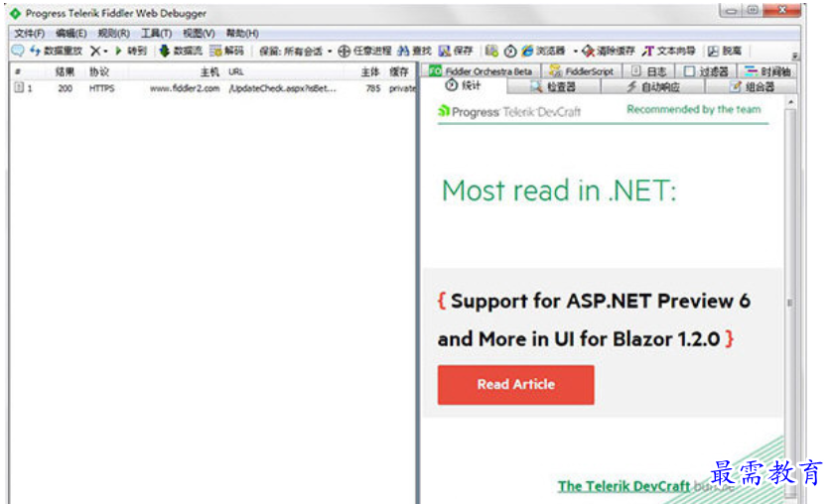Open the 文件(F) menu

click(29, 33)
